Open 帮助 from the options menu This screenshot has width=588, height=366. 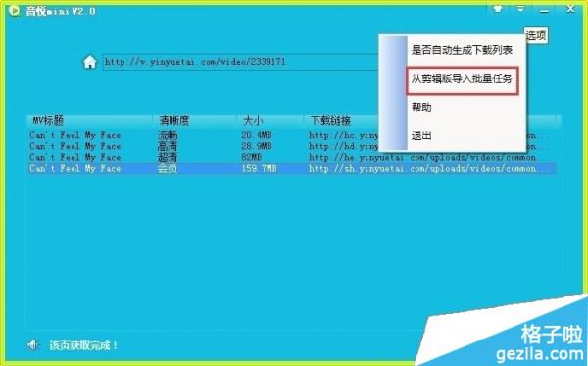click(421, 107)
